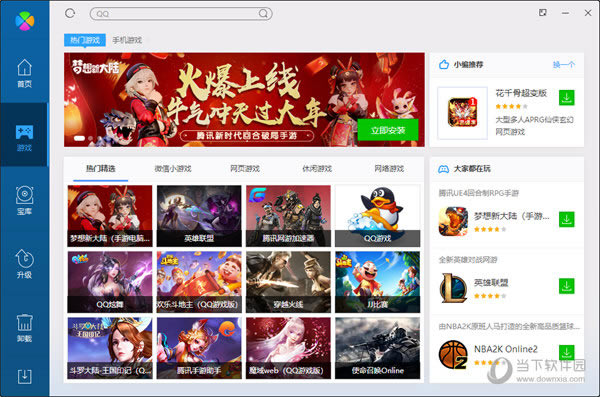Click the 花千骨超变版 game icon
Image resolution: width=600 pixels, height=397 pixels.
tap(462, 113)
